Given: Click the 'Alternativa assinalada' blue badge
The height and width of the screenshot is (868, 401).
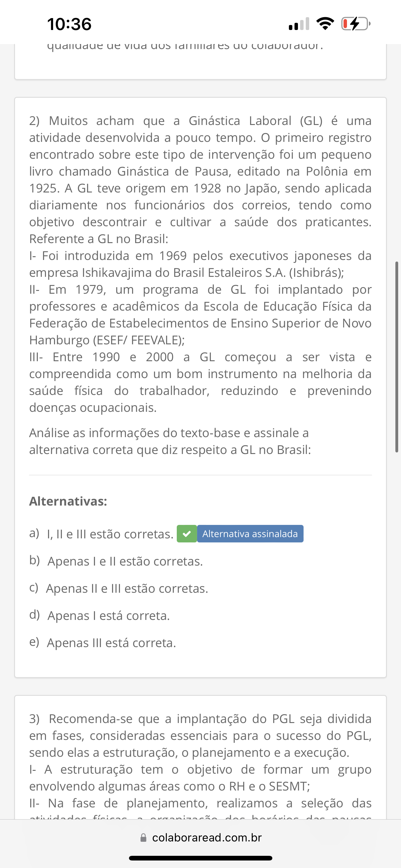Looking at the screenshot, I should 250,534.
